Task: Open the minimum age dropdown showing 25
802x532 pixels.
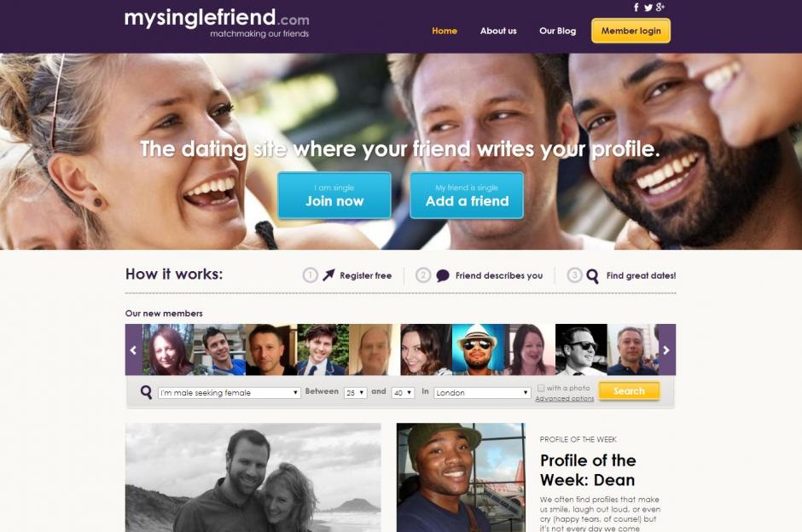Action: 356,392
